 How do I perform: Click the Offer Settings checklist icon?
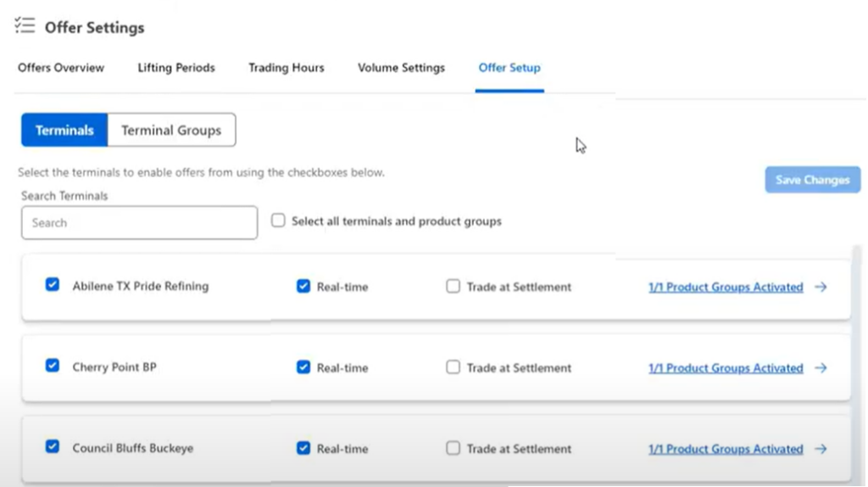25,25
